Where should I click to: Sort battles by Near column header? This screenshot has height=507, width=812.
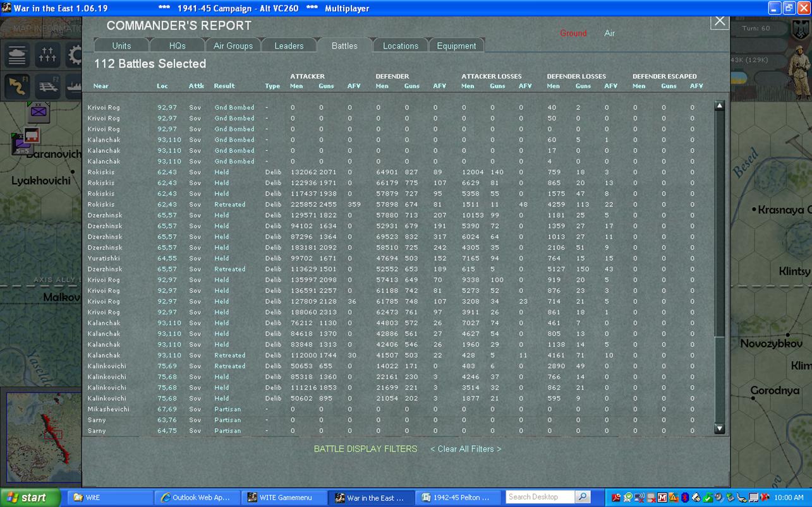click(x=100, y=86)
